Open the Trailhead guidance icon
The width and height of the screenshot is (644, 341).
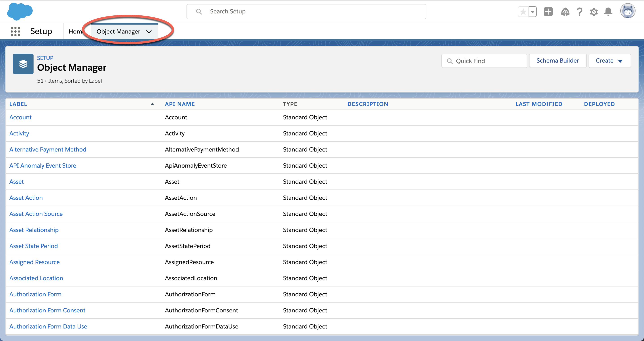(x=565, y=12)
